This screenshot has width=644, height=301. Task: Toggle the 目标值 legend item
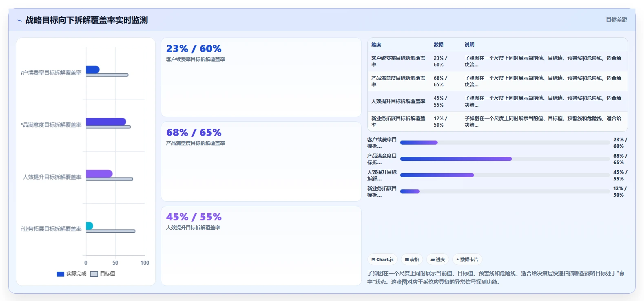point(103,274)
